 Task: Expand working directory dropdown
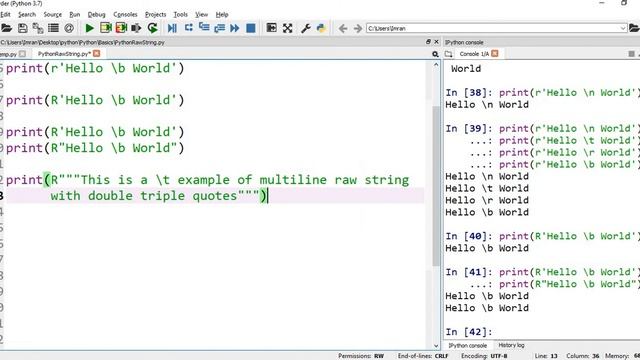[x=623, y=28]
